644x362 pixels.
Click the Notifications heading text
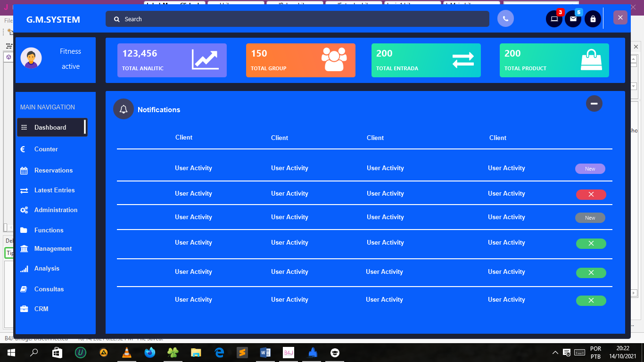[159, 110]
